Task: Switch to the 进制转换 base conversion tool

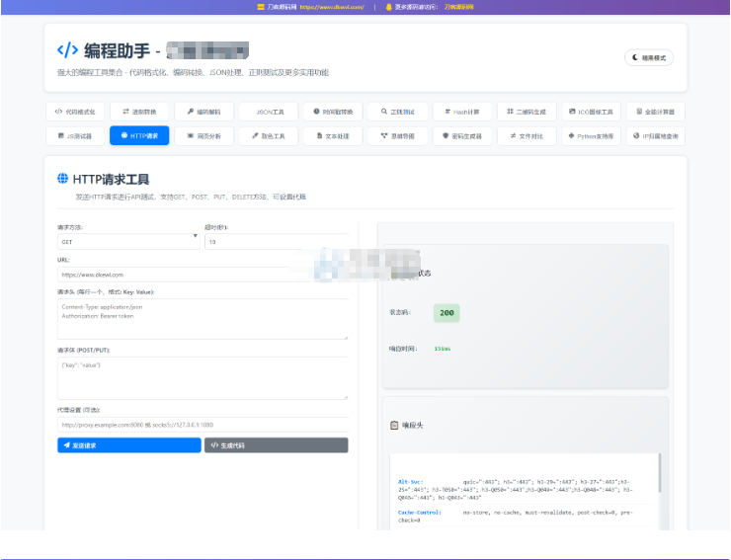Action: tap(139, 112)
